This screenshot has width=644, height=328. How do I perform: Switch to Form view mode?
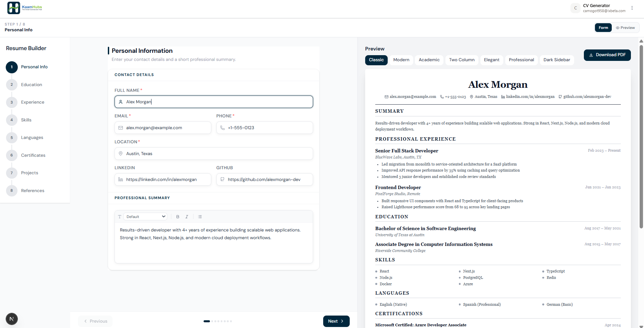point(603,28)
